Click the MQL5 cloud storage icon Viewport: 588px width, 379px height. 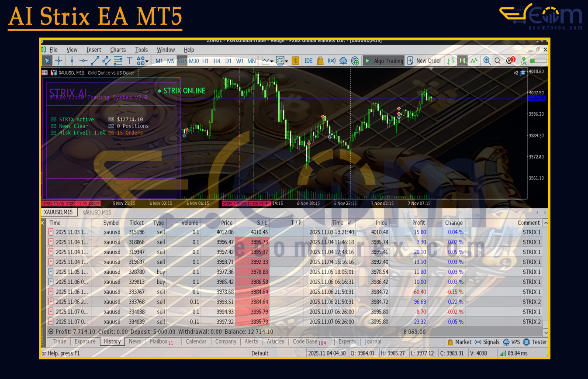click(343, 61)
